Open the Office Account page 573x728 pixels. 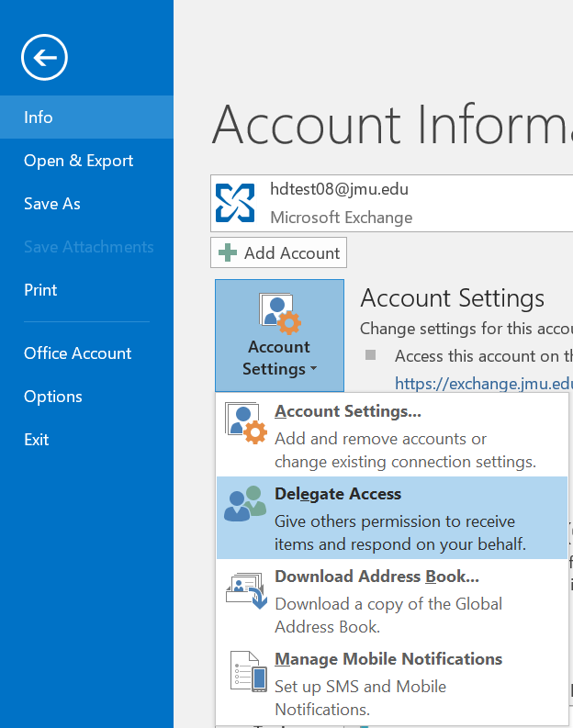(87, 353)
